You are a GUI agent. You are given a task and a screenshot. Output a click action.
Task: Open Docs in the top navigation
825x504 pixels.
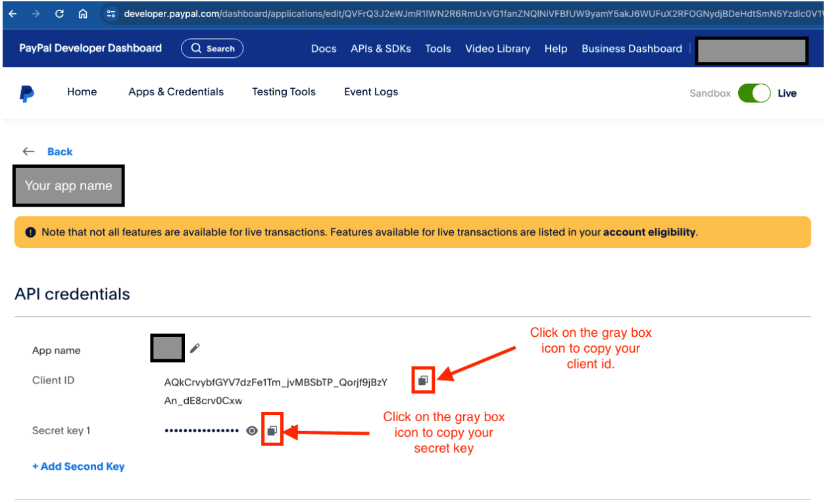click(x=324, y=49)
